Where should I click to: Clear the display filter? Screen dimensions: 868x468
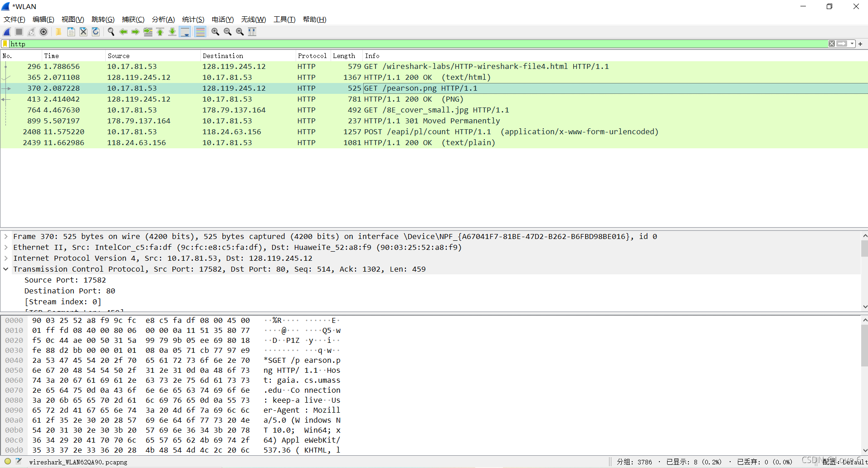[x=832, y=44]
